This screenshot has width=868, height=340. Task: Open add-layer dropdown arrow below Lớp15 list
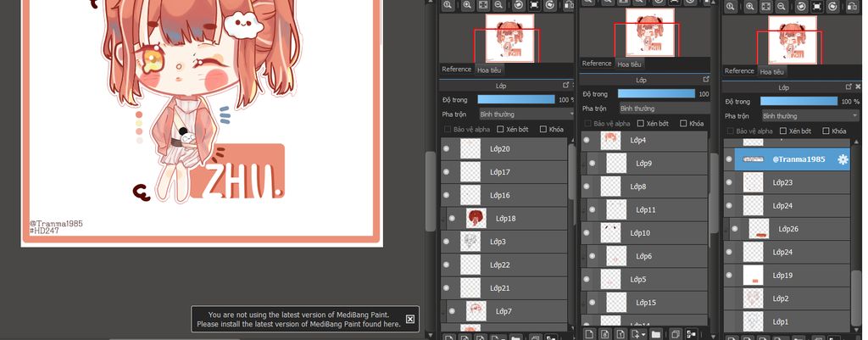(643, 334)
